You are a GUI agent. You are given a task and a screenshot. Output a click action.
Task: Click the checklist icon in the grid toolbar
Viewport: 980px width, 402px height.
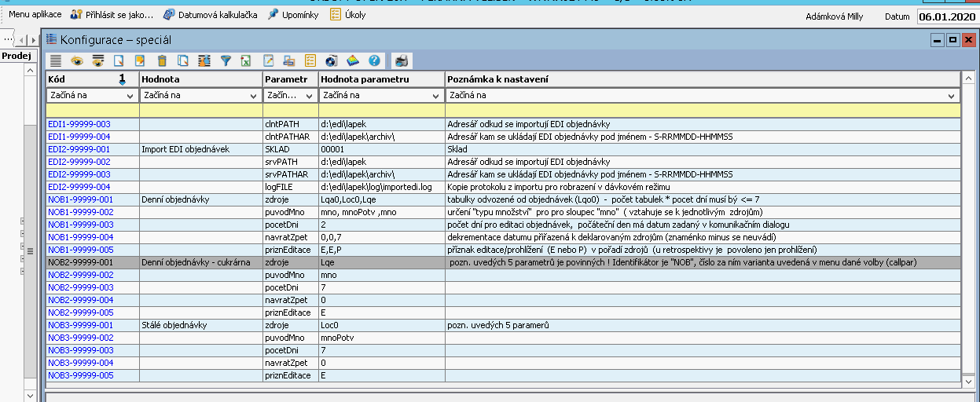point(310,60)
